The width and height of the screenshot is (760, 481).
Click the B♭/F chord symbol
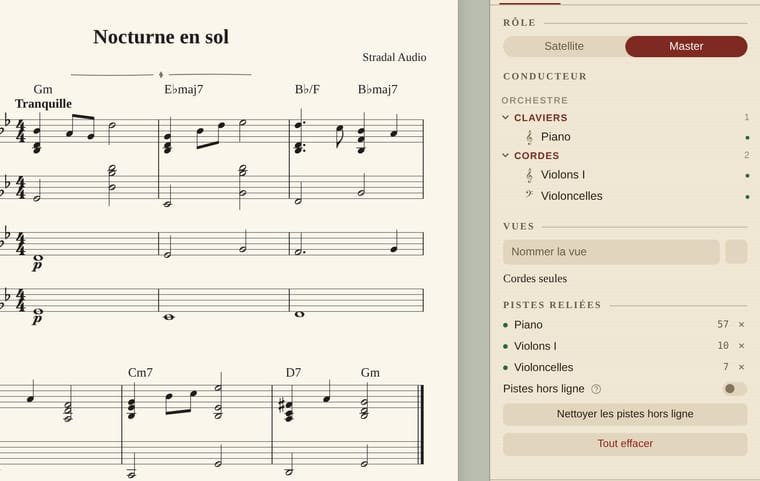click(307, 89)
